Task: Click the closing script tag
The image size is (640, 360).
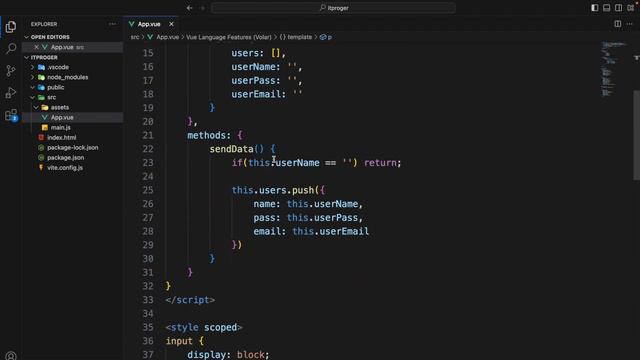Action: pos(190,300)
